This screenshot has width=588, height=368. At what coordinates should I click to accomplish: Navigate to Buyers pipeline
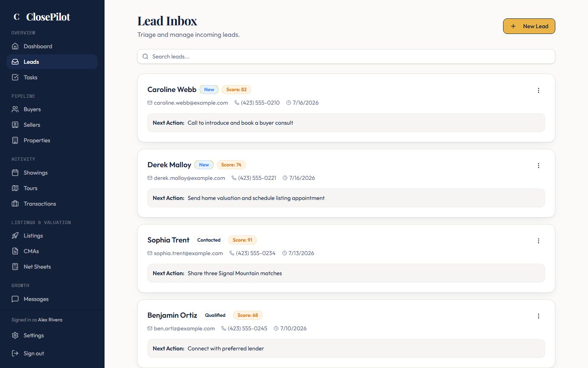point(52,109)
